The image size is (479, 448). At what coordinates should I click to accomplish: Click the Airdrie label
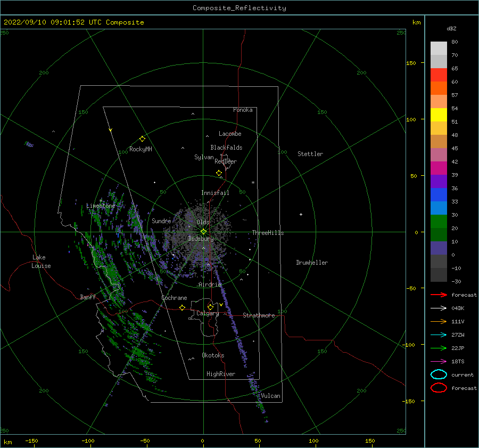click(x=210, y=284)
